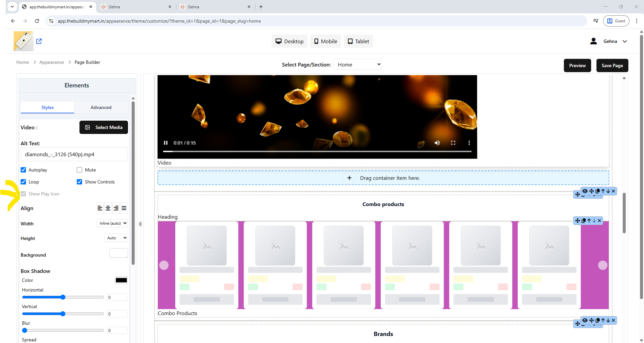644x343 pixels.
Task: Switch to Styles tab
Action: pyautogui.click(x=48, y=107)
